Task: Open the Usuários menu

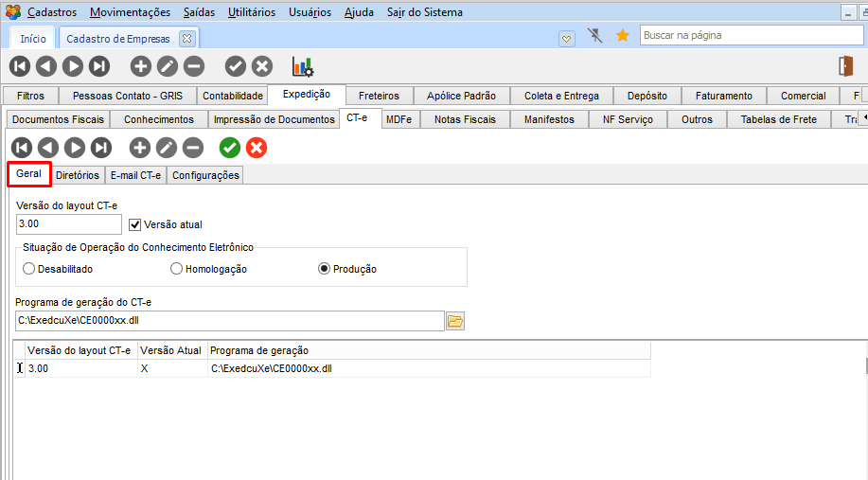Action: pos(310,12)
